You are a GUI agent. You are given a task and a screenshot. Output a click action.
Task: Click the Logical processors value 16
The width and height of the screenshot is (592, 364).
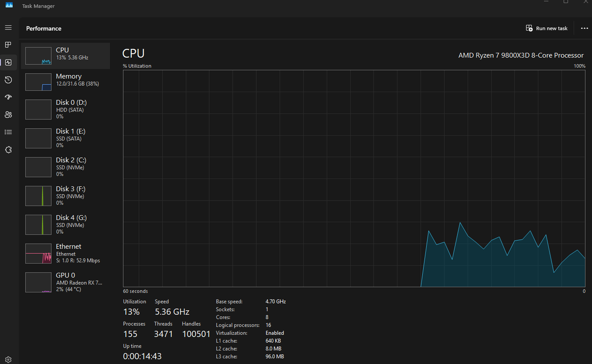coord(268,325)
